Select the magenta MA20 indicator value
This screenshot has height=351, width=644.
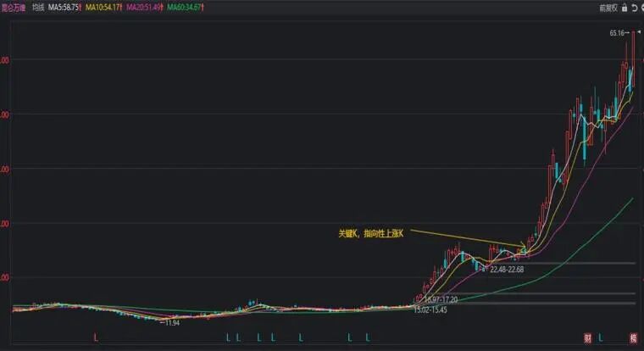click(x=145, y=8)
